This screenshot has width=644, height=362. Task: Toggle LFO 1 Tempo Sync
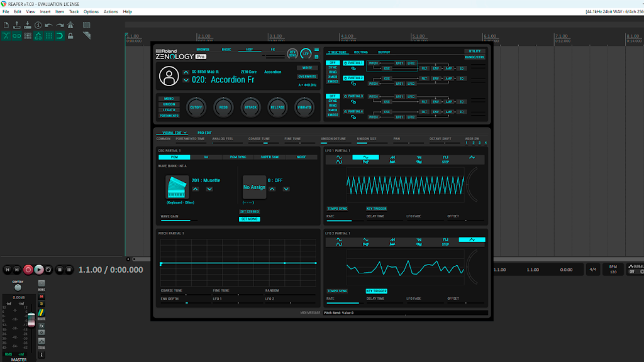(337, 209)
